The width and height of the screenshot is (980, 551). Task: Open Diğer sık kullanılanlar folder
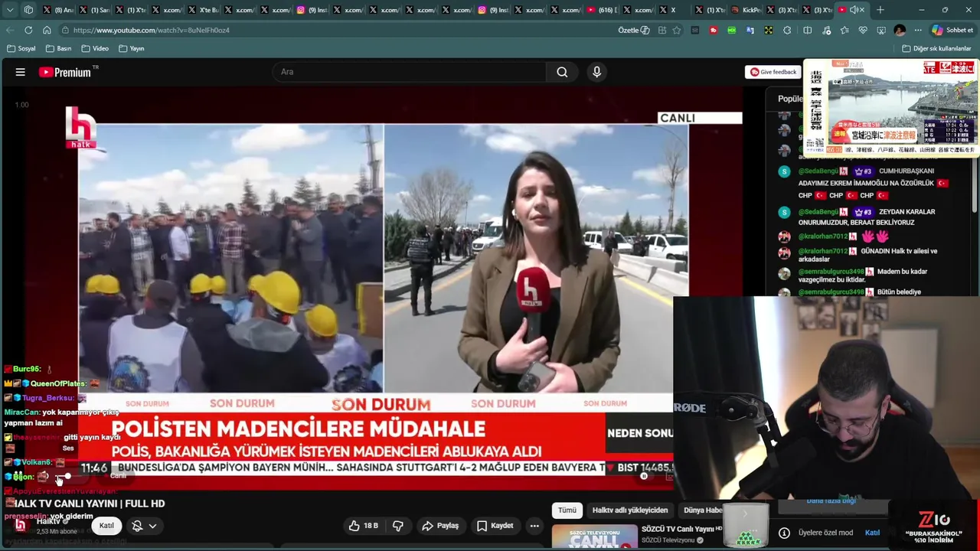[x=936, y=48]
